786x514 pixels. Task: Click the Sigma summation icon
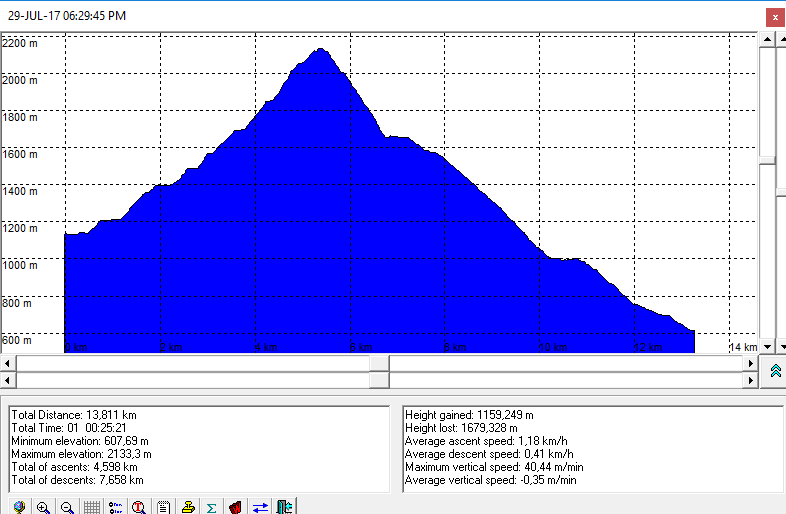(211, 507)
